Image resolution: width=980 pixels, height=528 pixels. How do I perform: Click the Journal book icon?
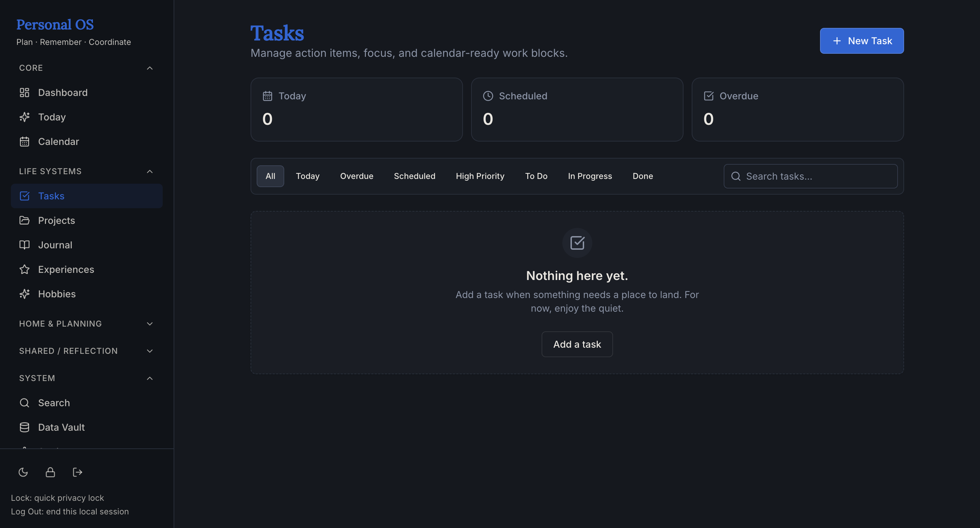(25, 245)
